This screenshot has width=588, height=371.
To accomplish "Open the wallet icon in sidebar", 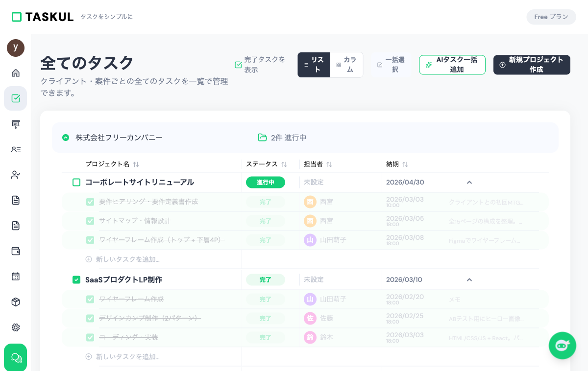I will pyautogui.click(x=16, y=251).
